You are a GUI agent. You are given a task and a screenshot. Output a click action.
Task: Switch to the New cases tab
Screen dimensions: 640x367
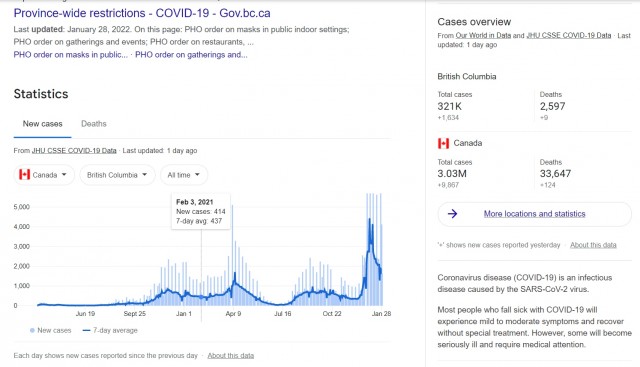pos(42,124)
